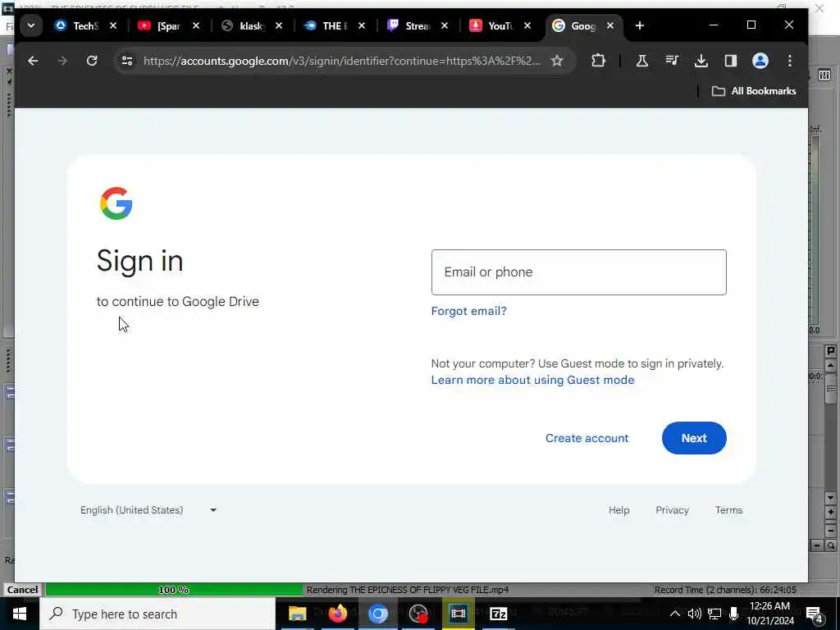Click the Next button
The width and height of the screenshot is (840, 630).
694,438
